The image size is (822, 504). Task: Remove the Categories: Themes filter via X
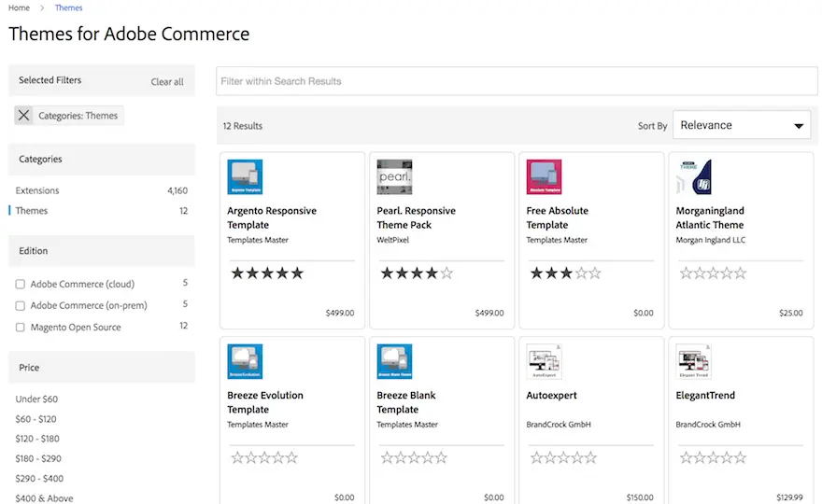tap(24, 116)
